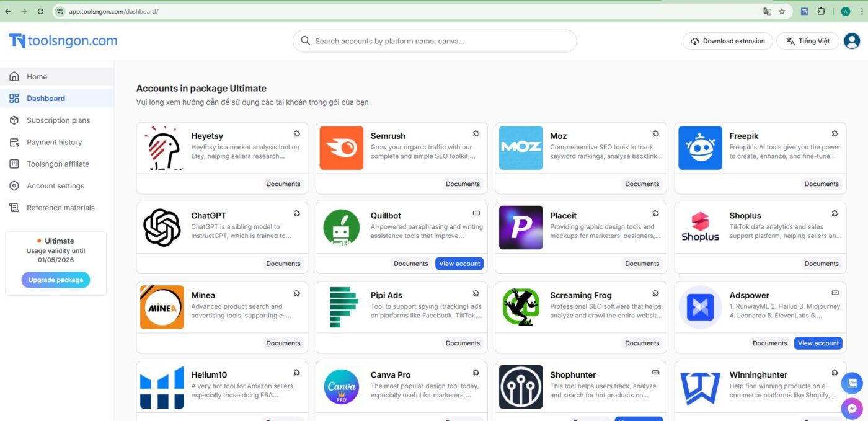Viewport: 868px width, 421px height.
Task: Focus the search accounts by platform field
Action: (x=435, y=41)
